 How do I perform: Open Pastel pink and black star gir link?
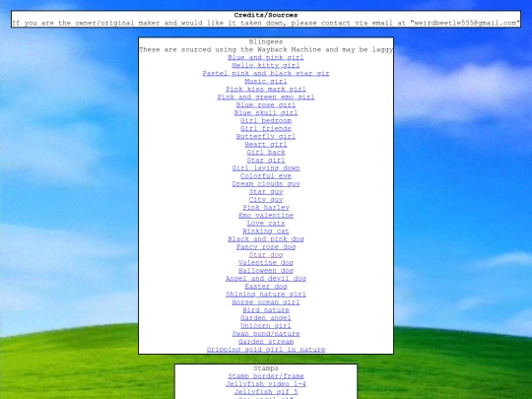coord(266,73)
